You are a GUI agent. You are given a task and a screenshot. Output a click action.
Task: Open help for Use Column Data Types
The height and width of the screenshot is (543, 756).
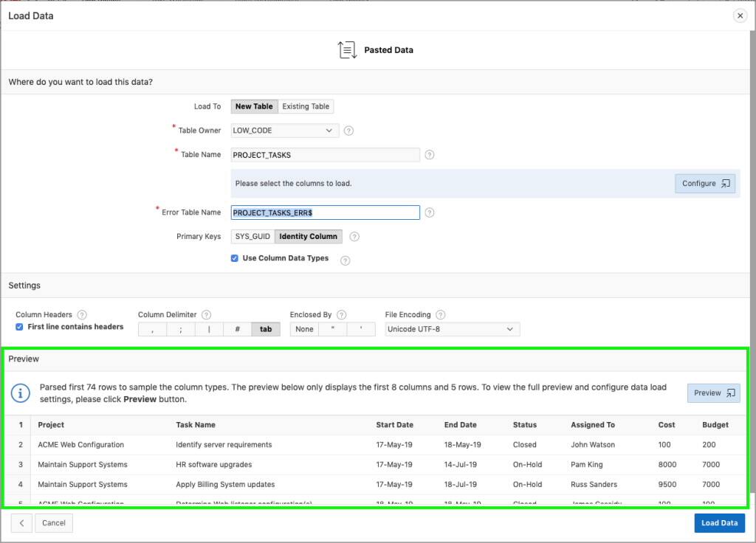click(344, 260)
